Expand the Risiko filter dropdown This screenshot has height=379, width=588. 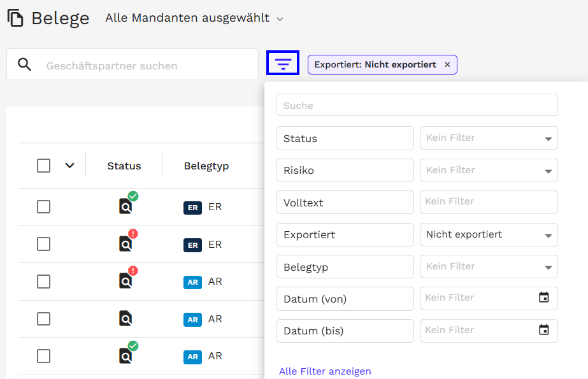(489, 171)
